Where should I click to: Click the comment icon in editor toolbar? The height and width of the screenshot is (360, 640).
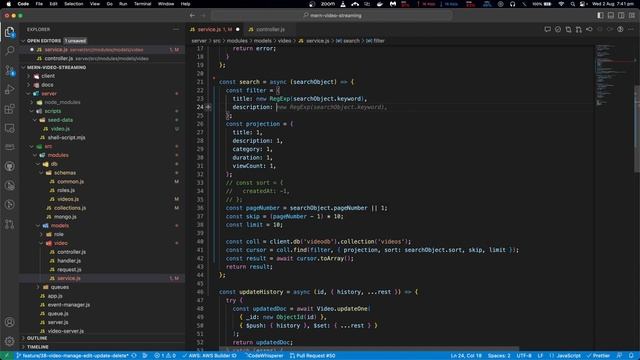547,29
